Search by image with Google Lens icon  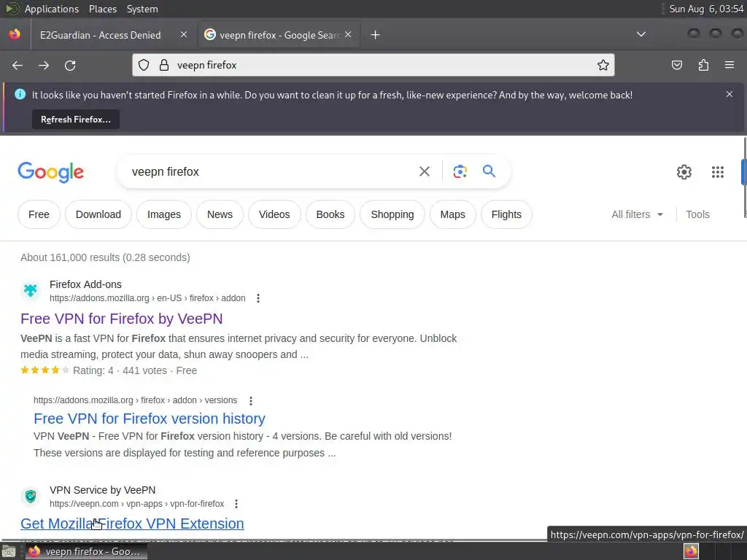pos(460,171)
